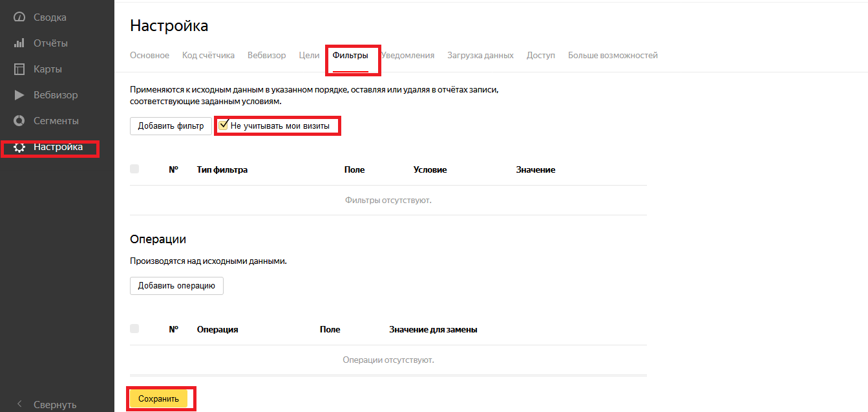
Task: Uncheck 'Не учитывать мои визиты' checkbox
Action: [223, 125]
